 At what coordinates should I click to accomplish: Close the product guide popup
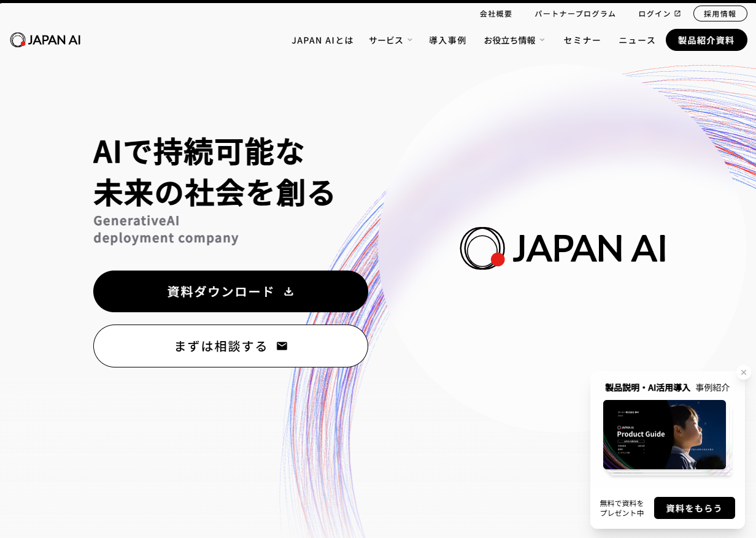pos(744,372)
